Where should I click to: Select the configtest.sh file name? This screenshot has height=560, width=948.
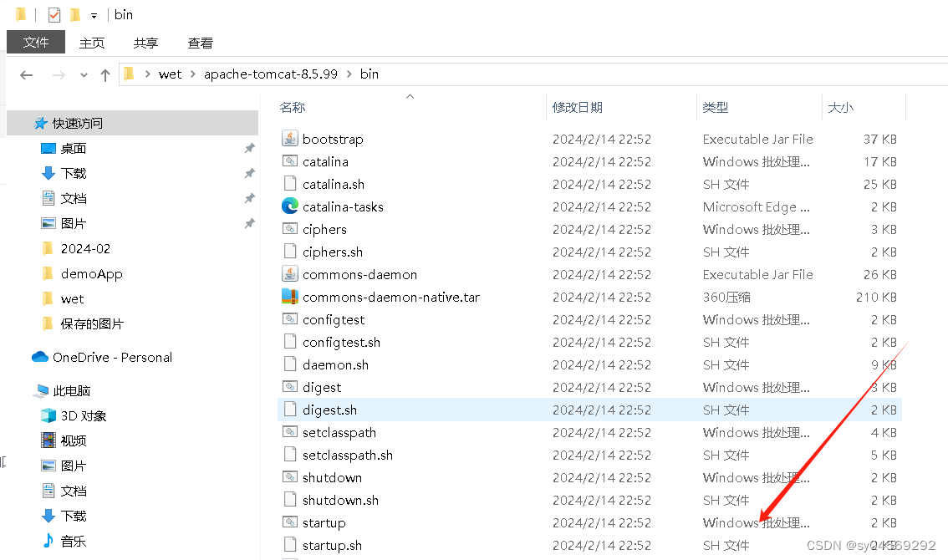(341, 343)
